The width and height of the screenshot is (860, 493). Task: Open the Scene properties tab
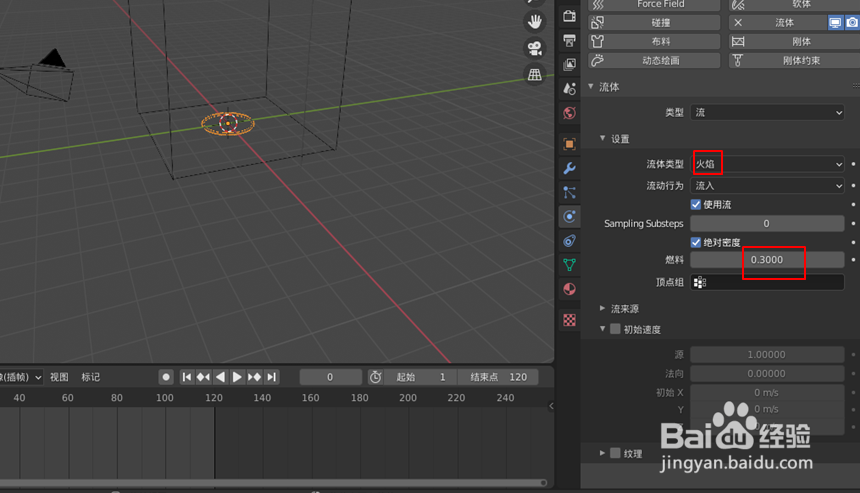pos(569,88)
